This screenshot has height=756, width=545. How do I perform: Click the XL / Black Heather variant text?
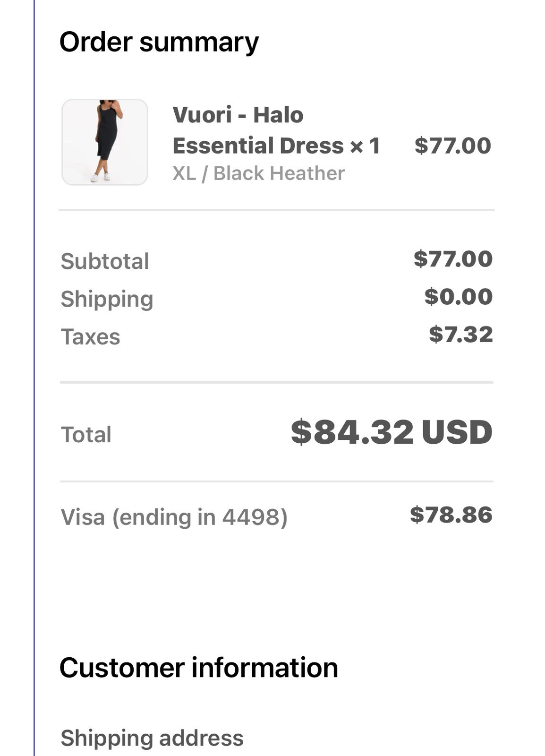[x=258, y=173]
